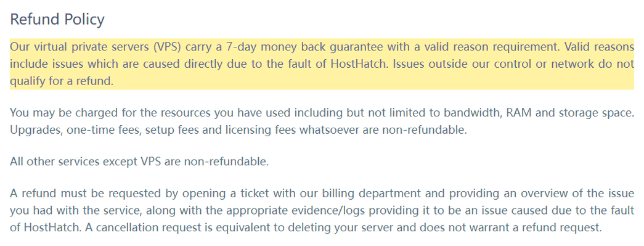Click "qualify for a refund" text
This screenshot has height=246, width=644.
[61, 81]
